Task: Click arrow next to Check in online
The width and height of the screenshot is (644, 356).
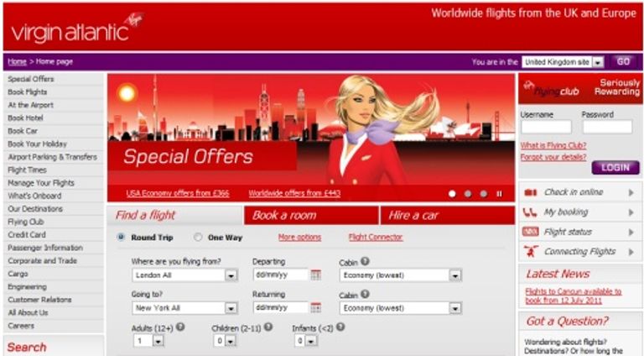Action: (631, 192)
